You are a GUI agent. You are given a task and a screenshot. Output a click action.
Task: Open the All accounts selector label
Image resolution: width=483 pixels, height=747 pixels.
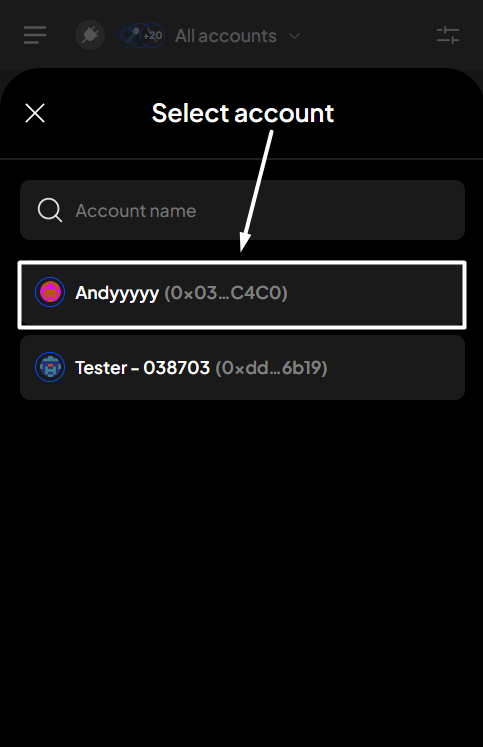click(226, 36)
